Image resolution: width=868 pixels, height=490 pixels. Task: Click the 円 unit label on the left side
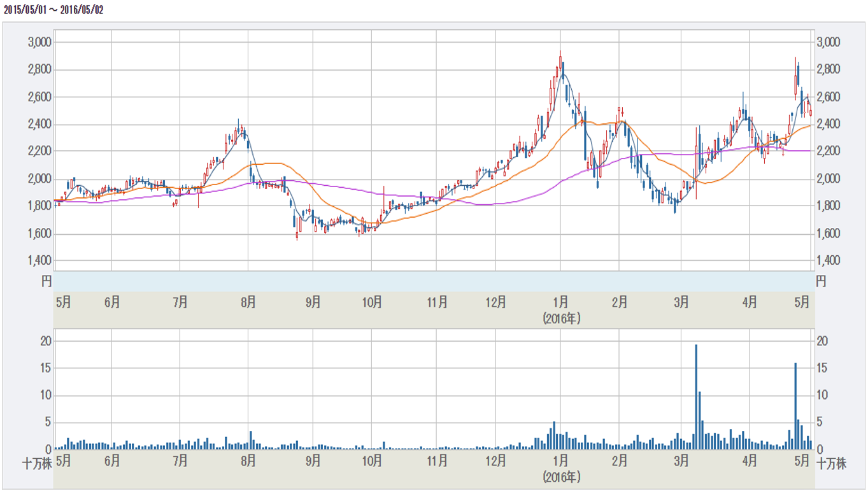tap(46, 281)
